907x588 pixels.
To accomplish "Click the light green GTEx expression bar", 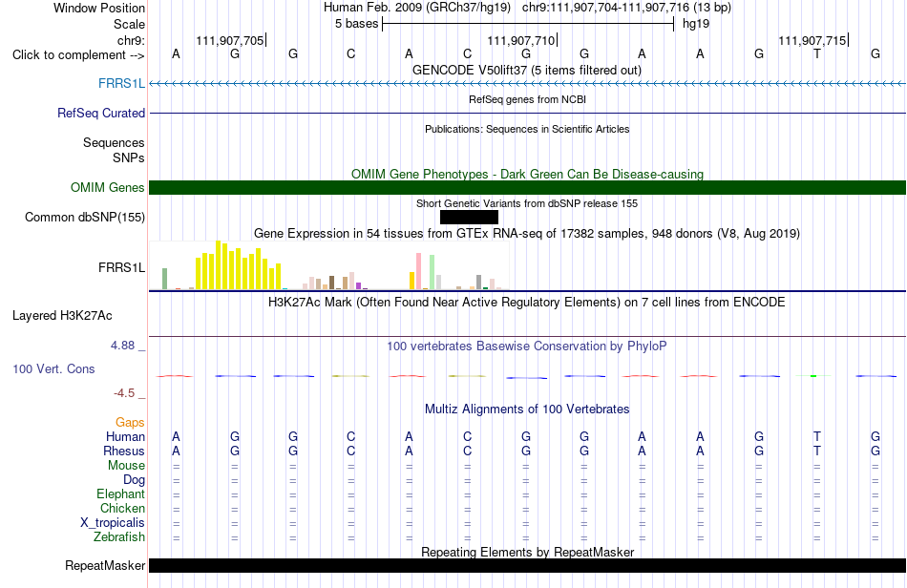I will click(432, 272).
